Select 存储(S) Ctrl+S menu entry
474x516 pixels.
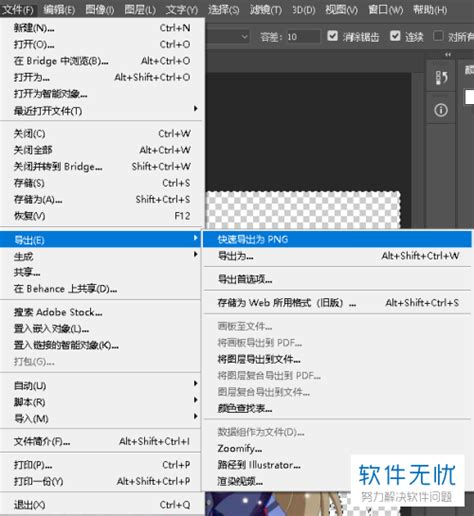click(x=102, y=183)
